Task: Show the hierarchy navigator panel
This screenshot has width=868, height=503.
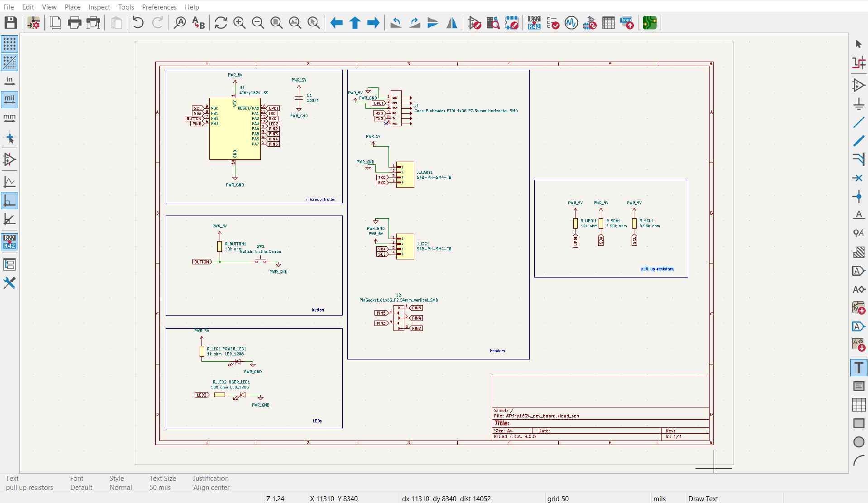Action: tap(10, 264)
